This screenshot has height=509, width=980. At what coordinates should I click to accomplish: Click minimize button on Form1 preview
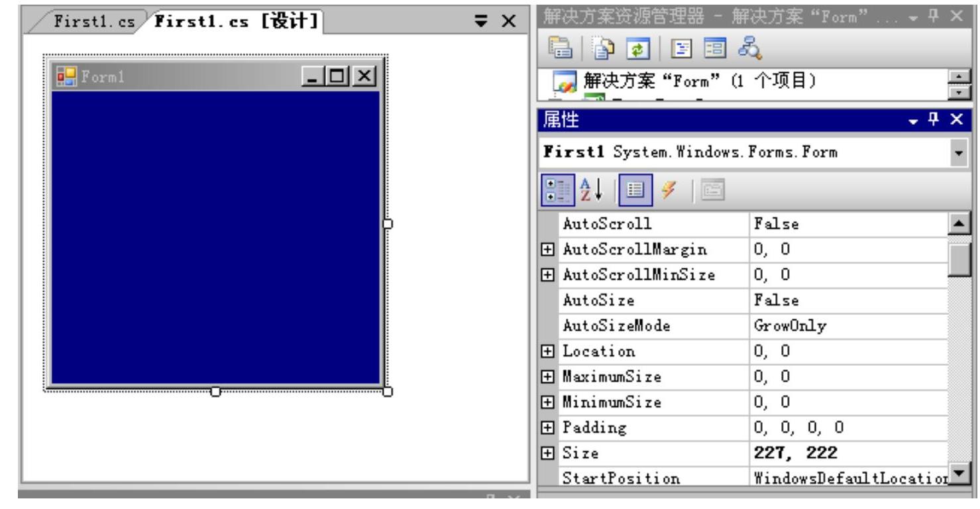pyautogui.click(x=315, y=76)
